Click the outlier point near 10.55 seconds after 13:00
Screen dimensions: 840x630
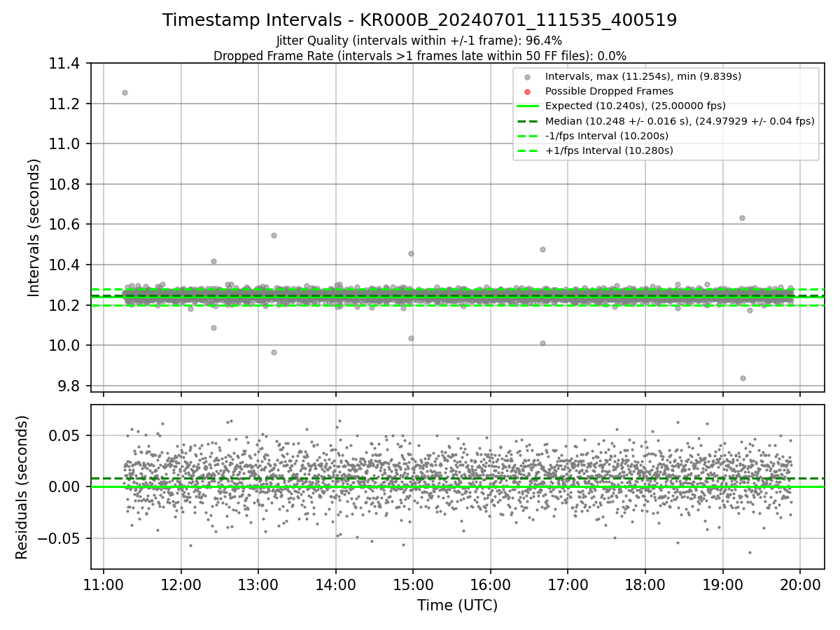coord(274,235)
